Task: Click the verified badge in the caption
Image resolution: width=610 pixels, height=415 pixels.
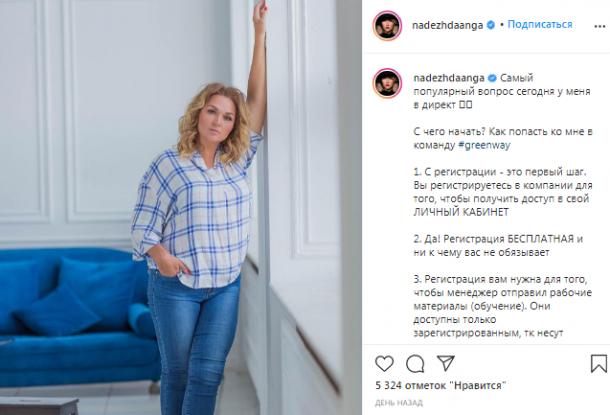Action: (492, 78)
